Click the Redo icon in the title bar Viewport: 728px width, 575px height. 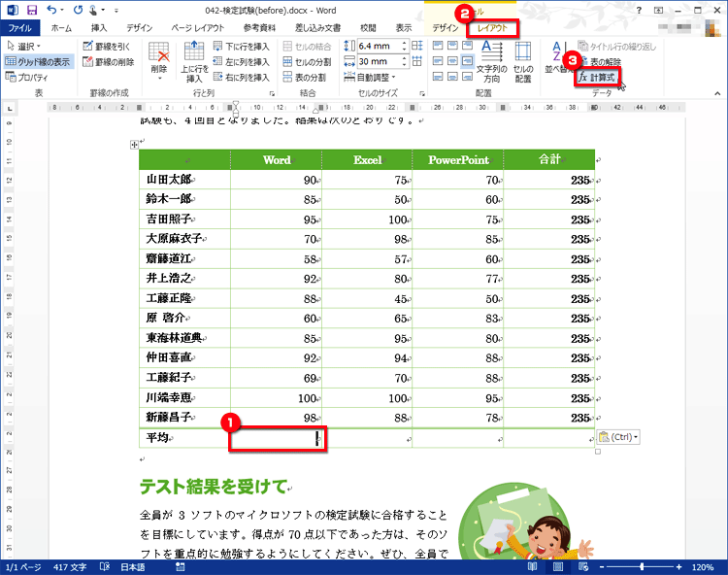78,10
